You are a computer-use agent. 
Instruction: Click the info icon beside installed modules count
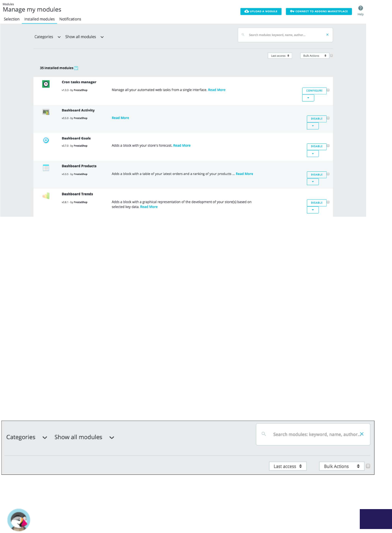point(76,68)
